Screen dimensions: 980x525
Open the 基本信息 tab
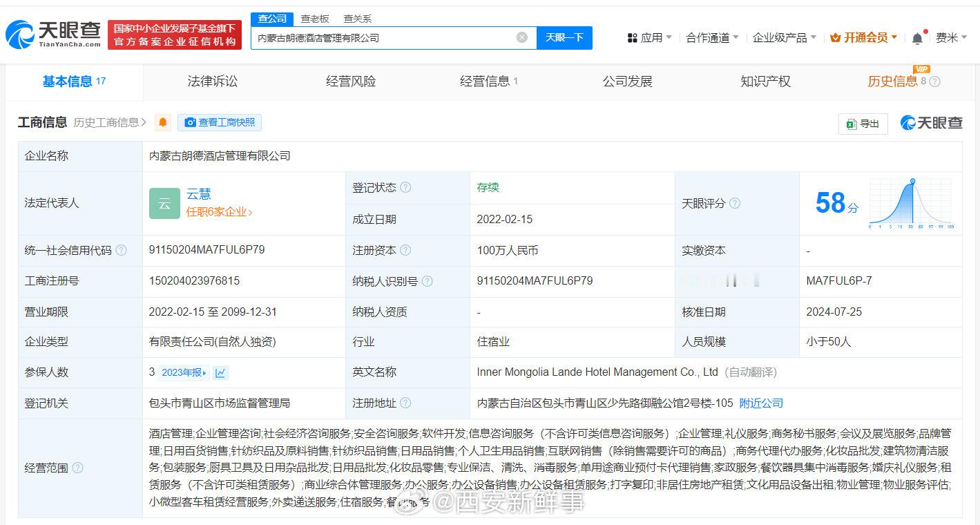tap(74, 82)
